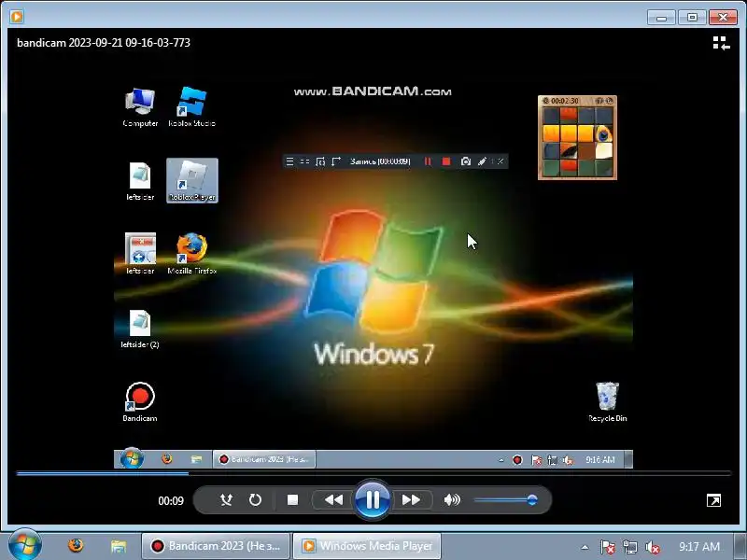Click the network icon in the system tray
Screen dimensions: 747x560
[629, 547]
